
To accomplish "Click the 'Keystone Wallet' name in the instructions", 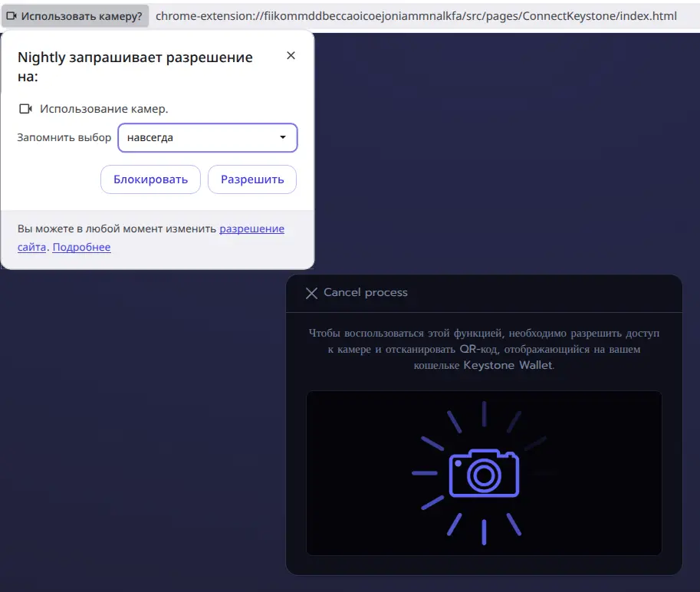I will coord(508,366).
